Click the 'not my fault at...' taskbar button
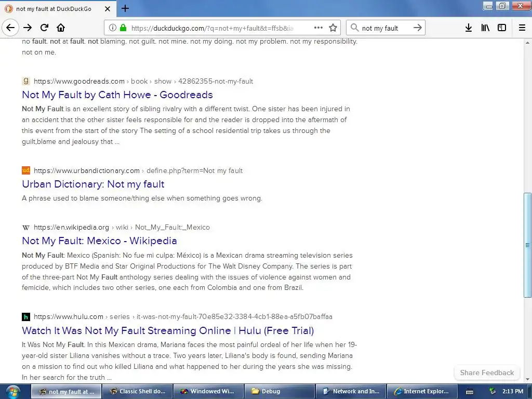Viewport: 532px width, 399px height. pyautogui.click(x=66, y=391)
